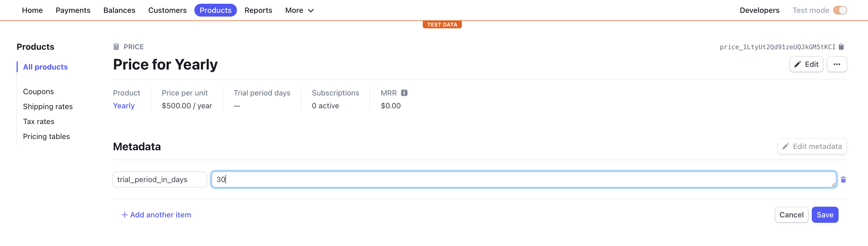Viewport: 868px width, 246px height.
Task: Click the MRR info icon
Action: coord(404,93)
